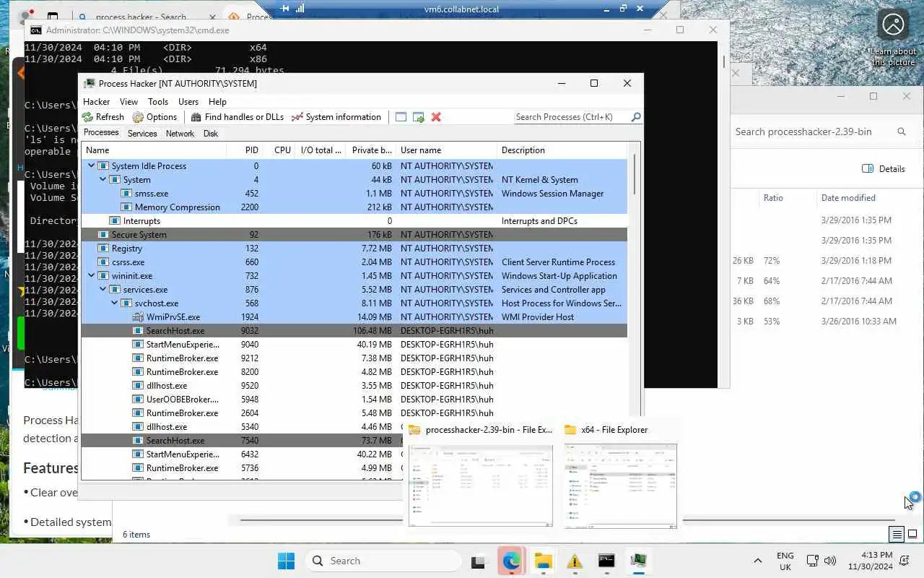924x578 pixels.
Task: Select RuntimeBroker.exe with PID 9212
Action: pyautogui.click(x=354, y=358)
